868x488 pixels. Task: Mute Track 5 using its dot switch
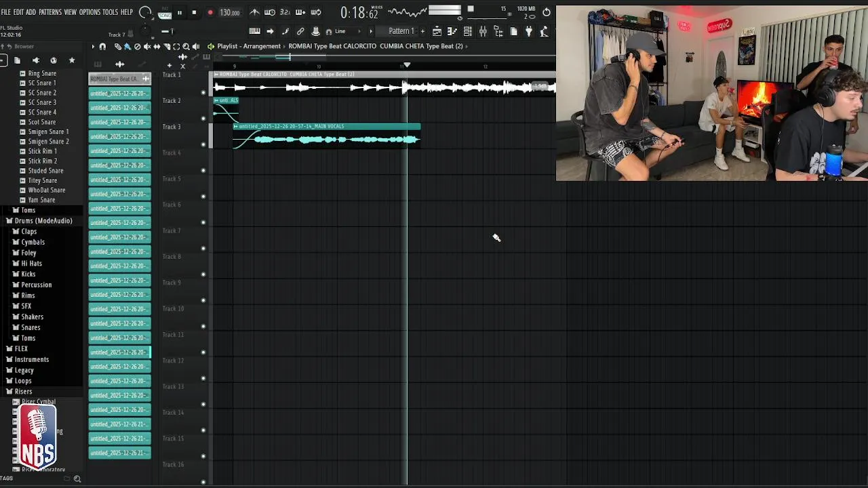point(203,197)
